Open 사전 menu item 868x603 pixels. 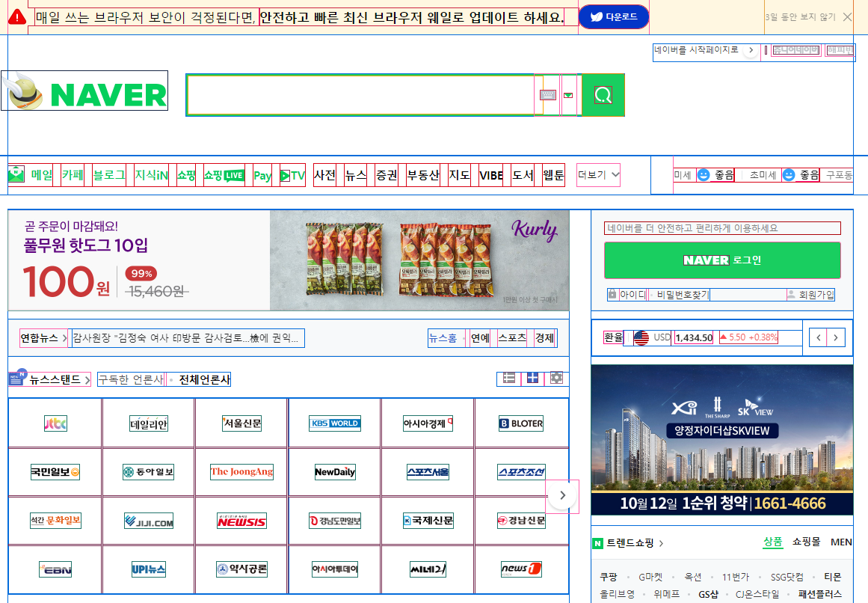point(325,175)
